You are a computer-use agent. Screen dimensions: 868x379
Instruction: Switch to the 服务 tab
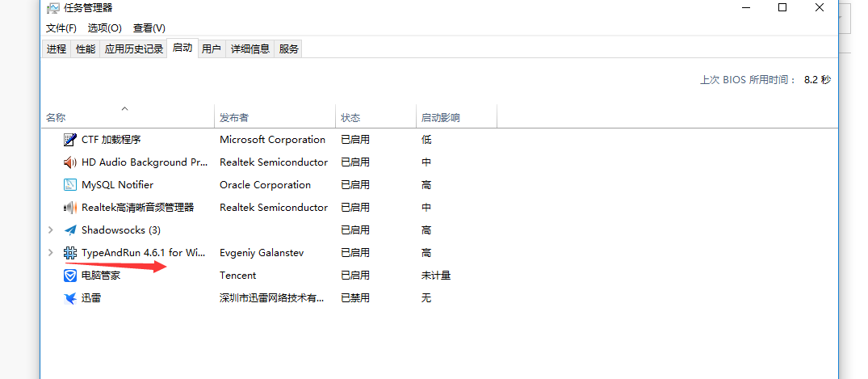tap(288, 48)
